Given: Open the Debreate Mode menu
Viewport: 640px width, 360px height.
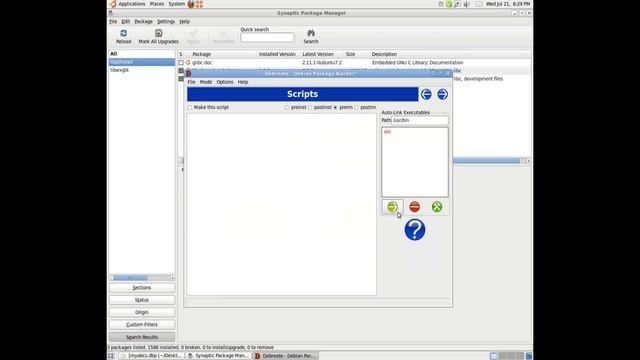Looking at the screenshot, I should (206, 82).
